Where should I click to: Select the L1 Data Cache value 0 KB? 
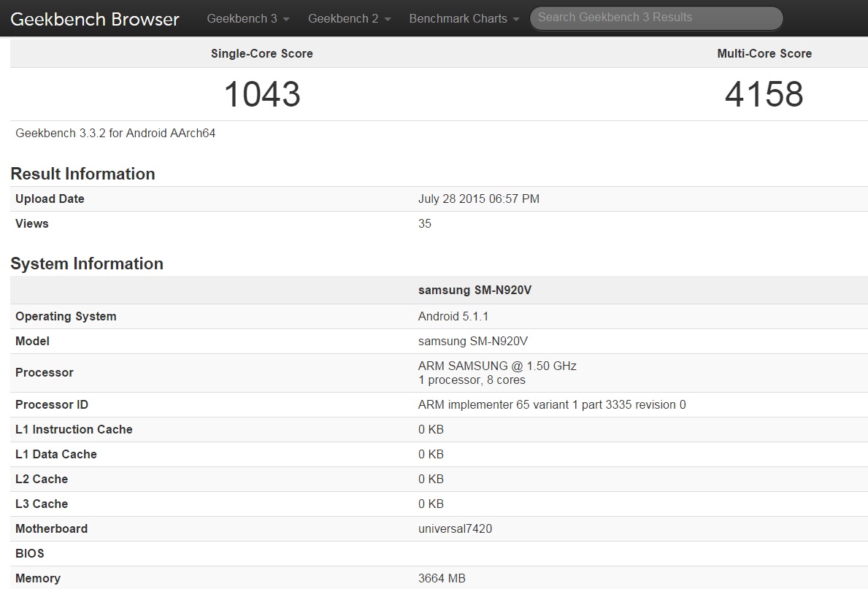[x=431, y=455]
